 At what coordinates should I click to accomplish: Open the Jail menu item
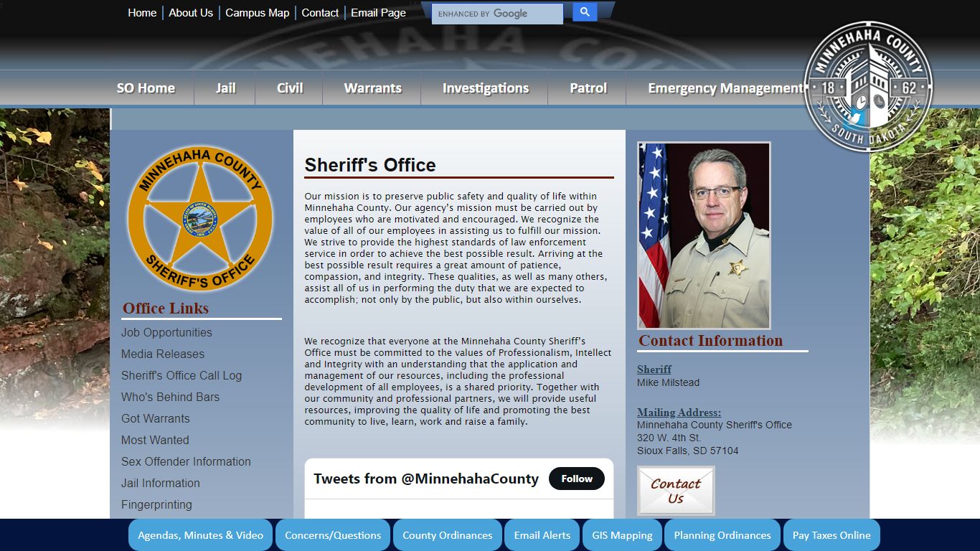[225, 88]
